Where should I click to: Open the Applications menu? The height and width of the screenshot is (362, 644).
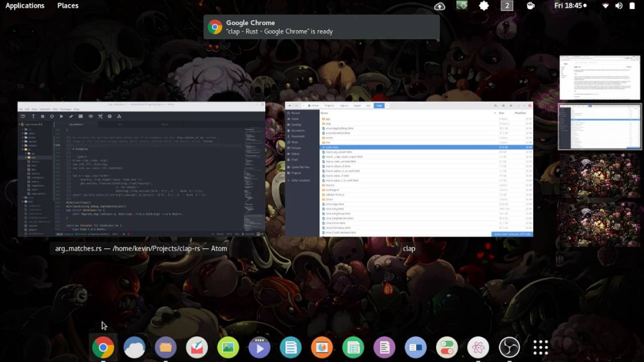coord(25,6)
